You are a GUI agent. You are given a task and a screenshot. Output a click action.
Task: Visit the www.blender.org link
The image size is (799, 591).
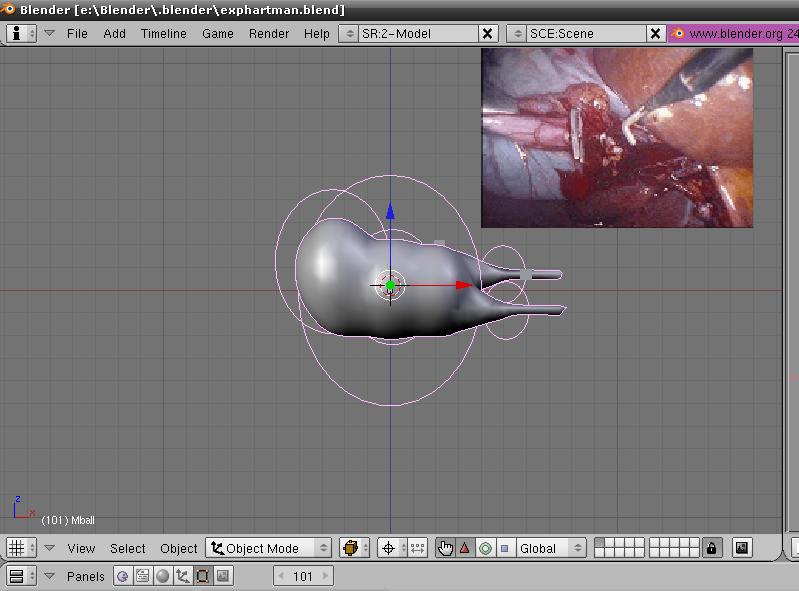click(x=735, y=34)
